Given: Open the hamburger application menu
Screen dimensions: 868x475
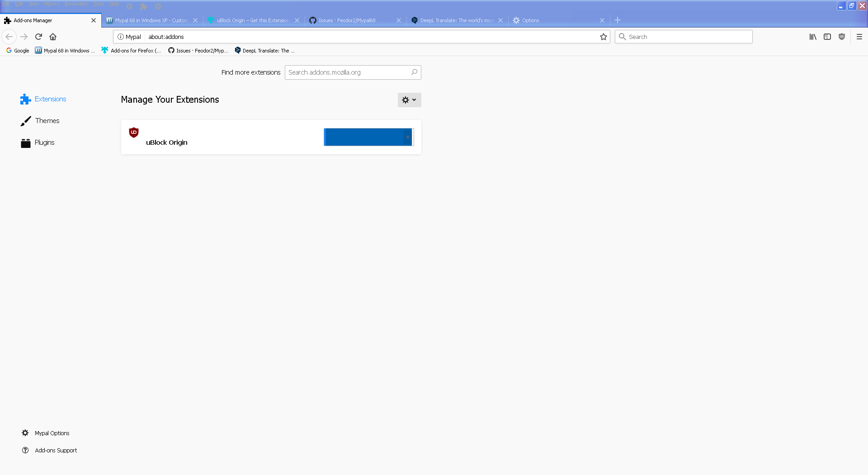Looking at the screenshot, I should tap(859, 37).
